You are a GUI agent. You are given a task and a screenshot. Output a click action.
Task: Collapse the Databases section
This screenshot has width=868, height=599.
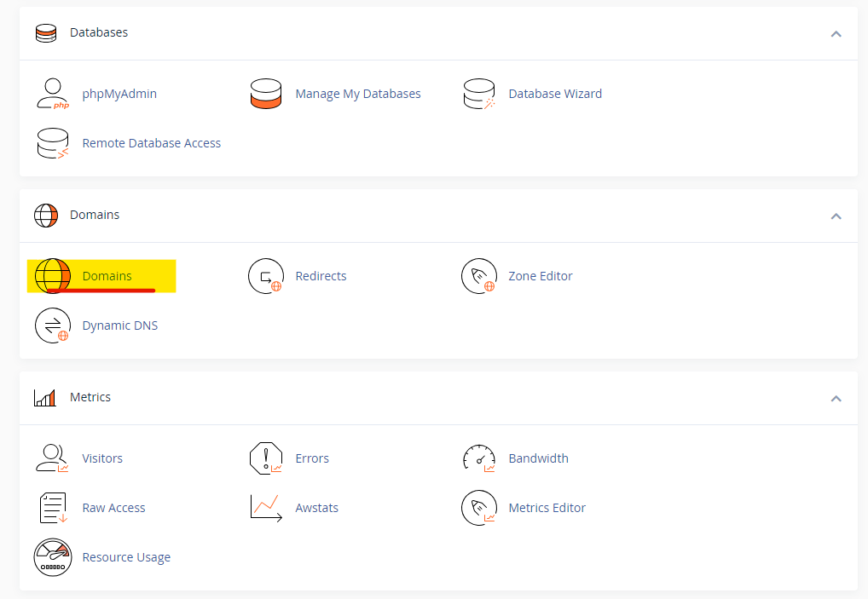tap(836, 33)
